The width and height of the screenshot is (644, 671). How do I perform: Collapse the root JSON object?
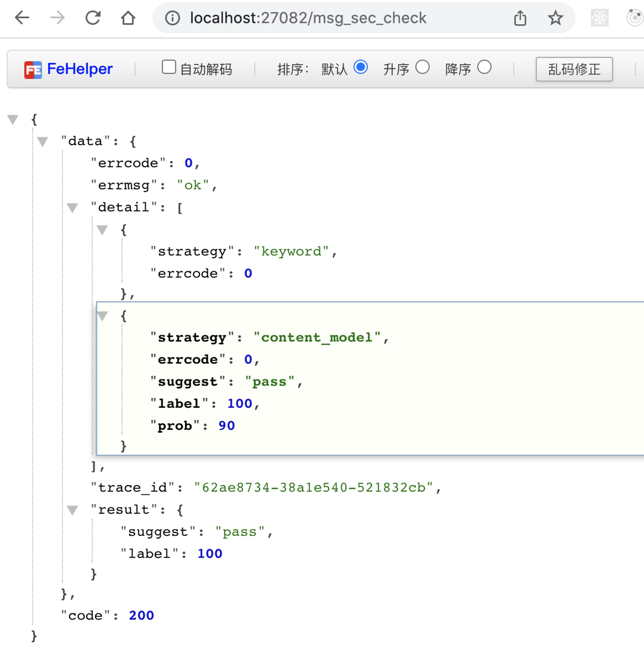pyautogui.click(x=13, y=119)
